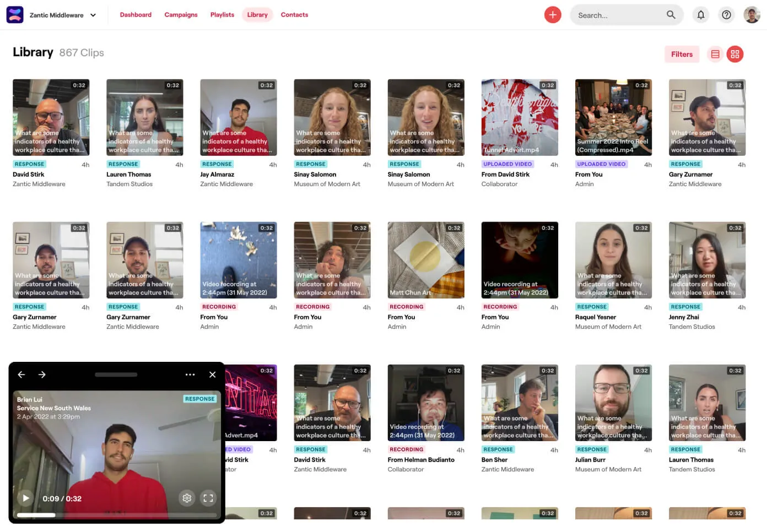Open the user profile avatar
767x532 pixels.
752,15
